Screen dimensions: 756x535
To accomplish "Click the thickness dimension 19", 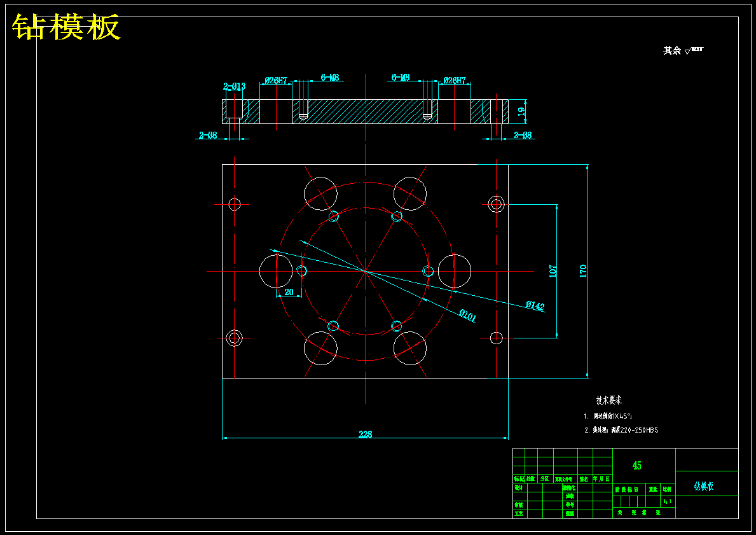I will (521, 111).
